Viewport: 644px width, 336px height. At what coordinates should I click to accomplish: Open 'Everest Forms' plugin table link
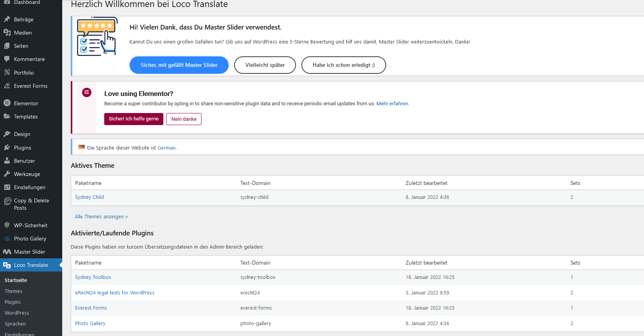click(x=91, y=308)
